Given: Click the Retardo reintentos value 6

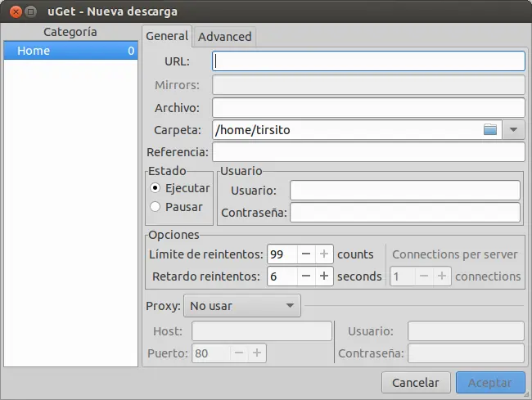Looking at the screenshot, I should (x=282, y=276).
